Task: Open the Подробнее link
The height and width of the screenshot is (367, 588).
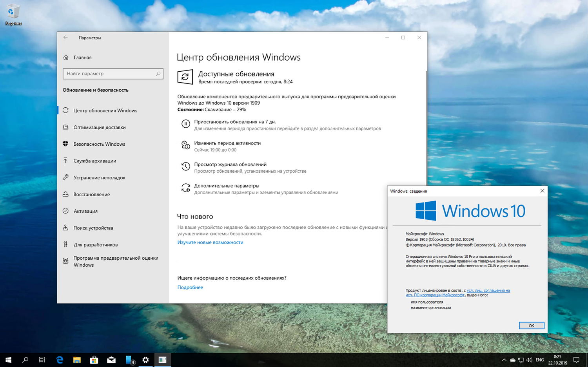Action: click(190, 287)
